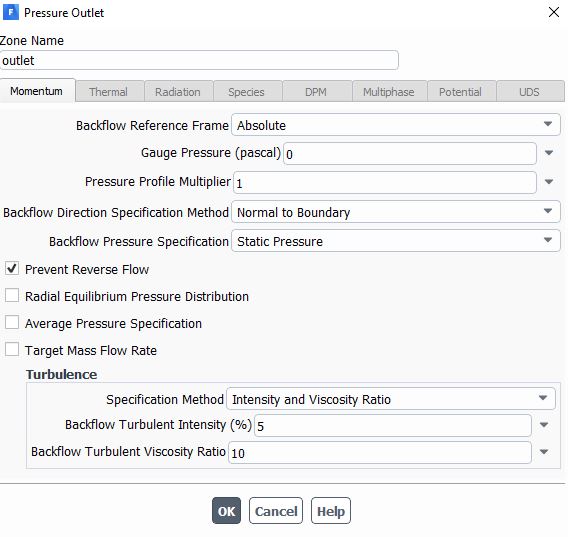This screenshot has height=537, width=568.
Task: Open Pressure Profile Multiplier arrow menu
Action: 549,182
